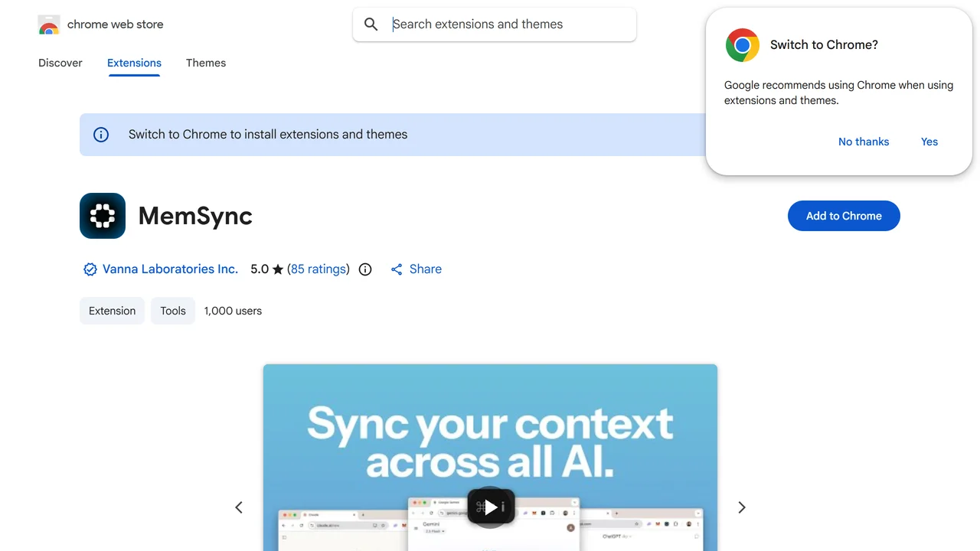This screenshot has width=980, height=551.
Task: Click the verified publisher badge icon
Action: 90,269
